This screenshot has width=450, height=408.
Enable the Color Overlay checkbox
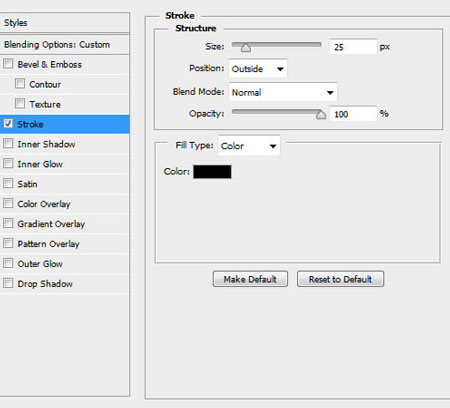8,203
